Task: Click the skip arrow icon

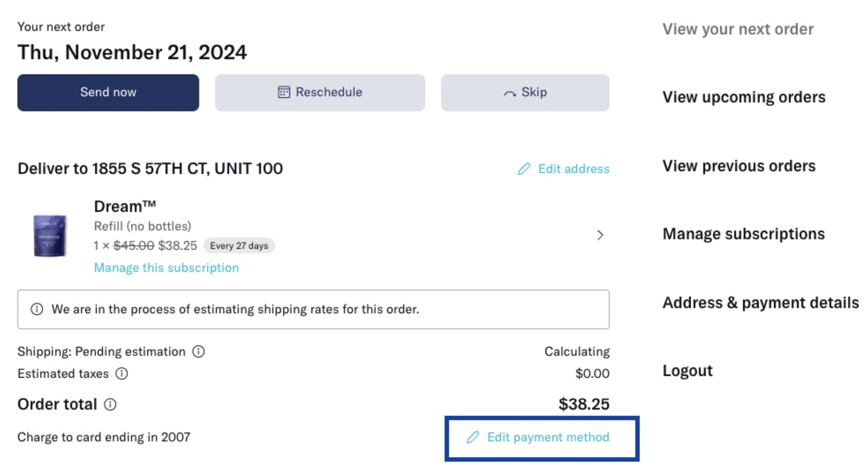Action: pos(510,93)
